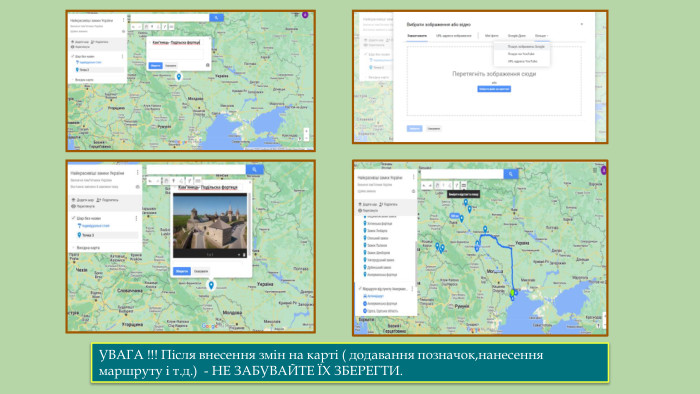Choose Пошук на YouTube from the Більше menu
Screen dimensions: 700x394
pos(521,54)
